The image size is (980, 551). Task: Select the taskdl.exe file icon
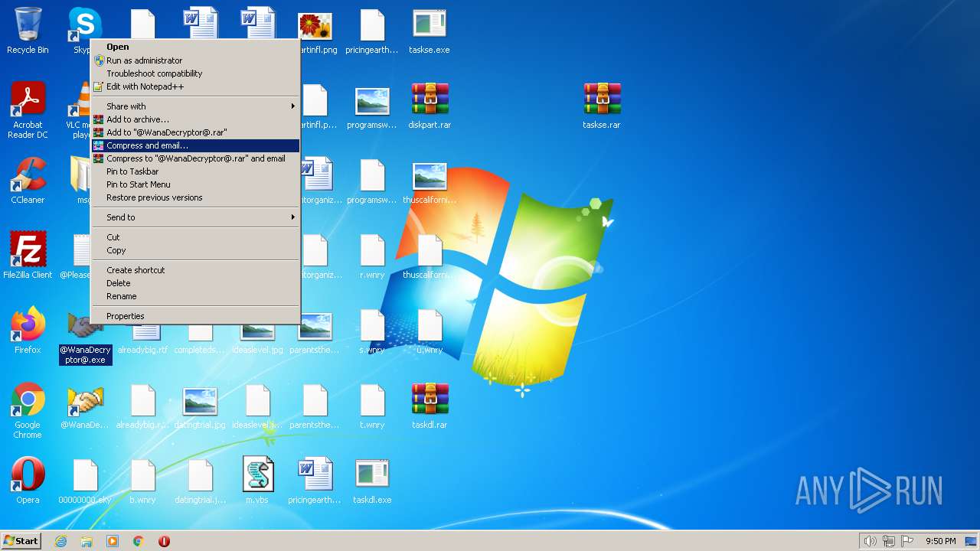(x=372, y=481)
